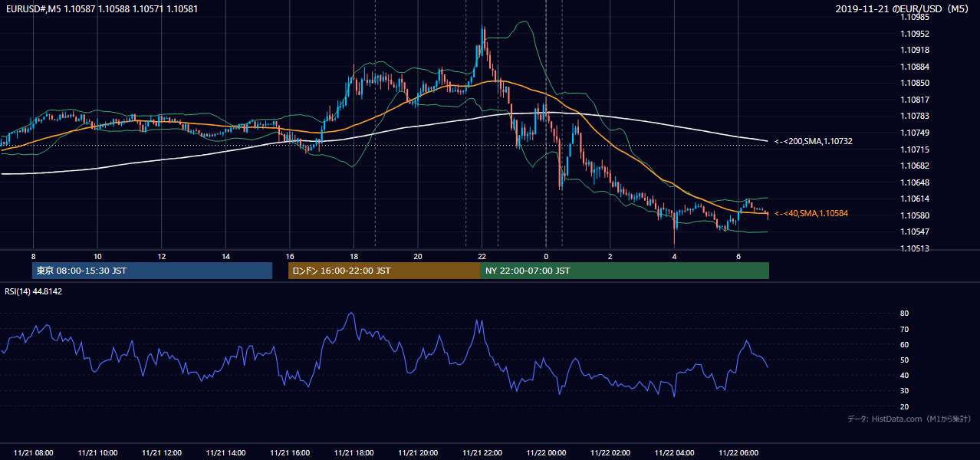Click the 40 SMA label reading 1.10584
The height and width of the screenshot is (460, 980).
(811, 213)
